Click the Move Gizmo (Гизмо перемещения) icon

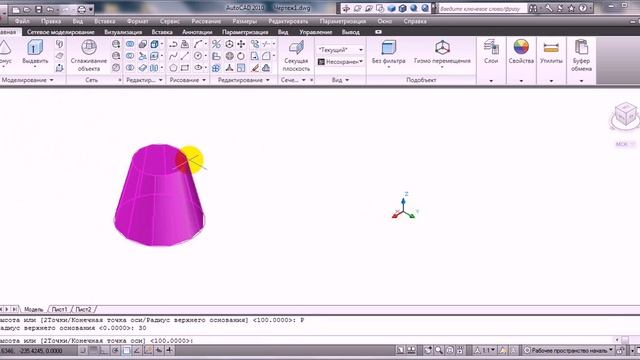pyautogui.click(x=442, y=47)
